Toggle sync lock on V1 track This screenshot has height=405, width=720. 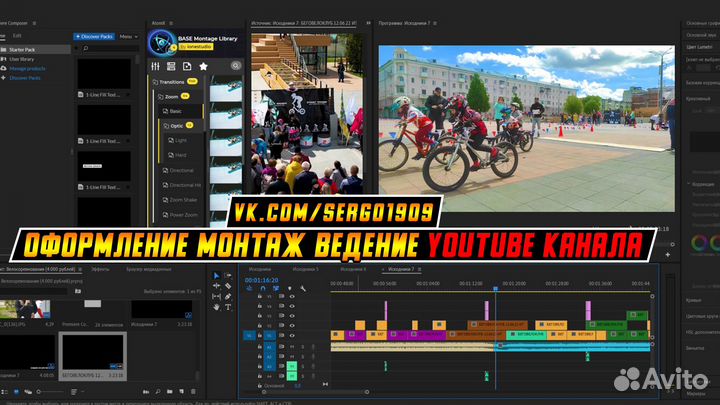pos(281,336)
